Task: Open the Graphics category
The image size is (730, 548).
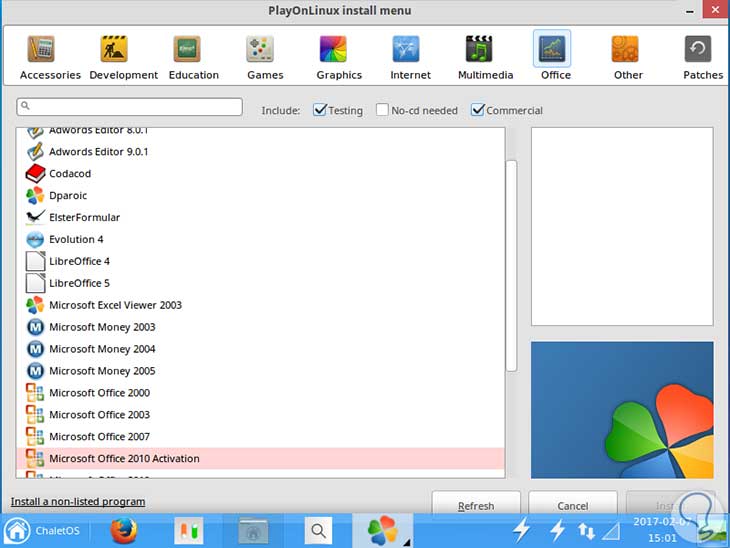Action: click(339, 58)
